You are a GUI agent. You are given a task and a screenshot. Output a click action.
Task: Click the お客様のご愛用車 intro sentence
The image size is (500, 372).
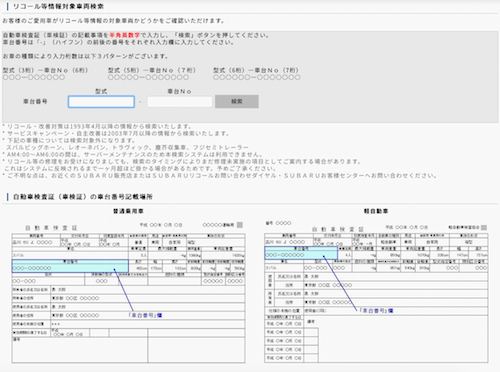tap(114, 21)
